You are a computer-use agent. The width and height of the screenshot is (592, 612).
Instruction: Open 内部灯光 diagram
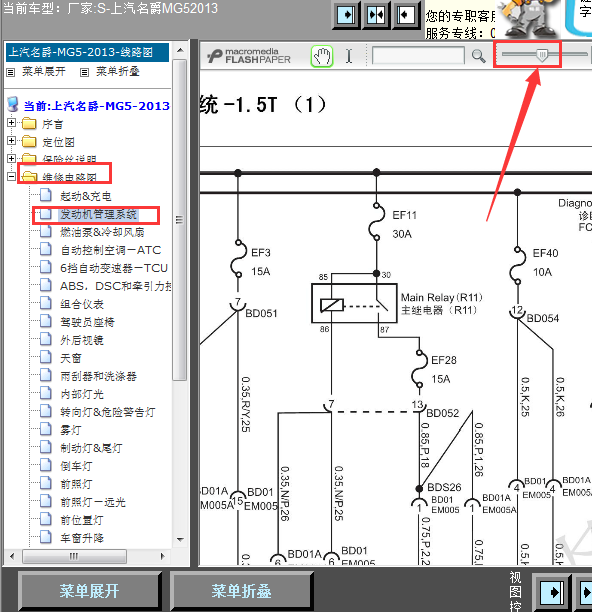82,394
